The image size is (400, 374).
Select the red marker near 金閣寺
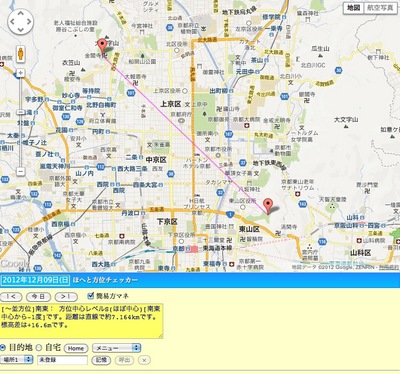pyautogui.click(x=103, y=46)
